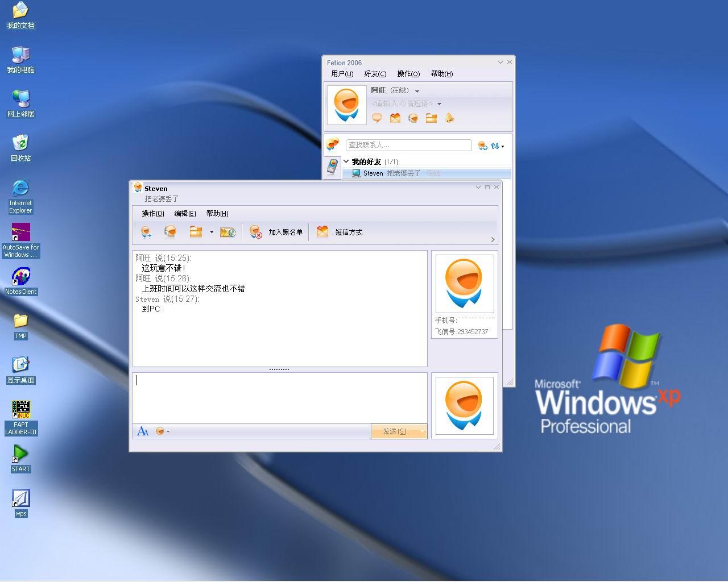Click the envelope with globe icon in chat toolbar
Image resolution: width=728 pixels, height=582 pixels.
pyautogui.click(x=228, y=232)
